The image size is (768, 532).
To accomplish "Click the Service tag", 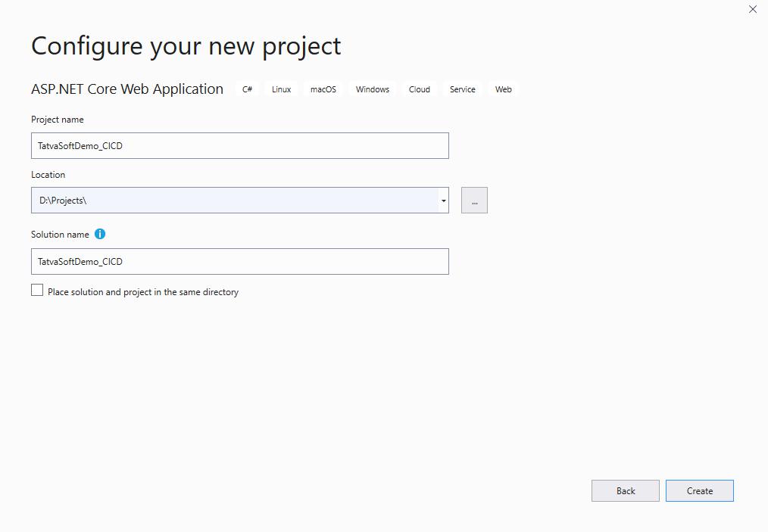I will [x=462, y=89].
